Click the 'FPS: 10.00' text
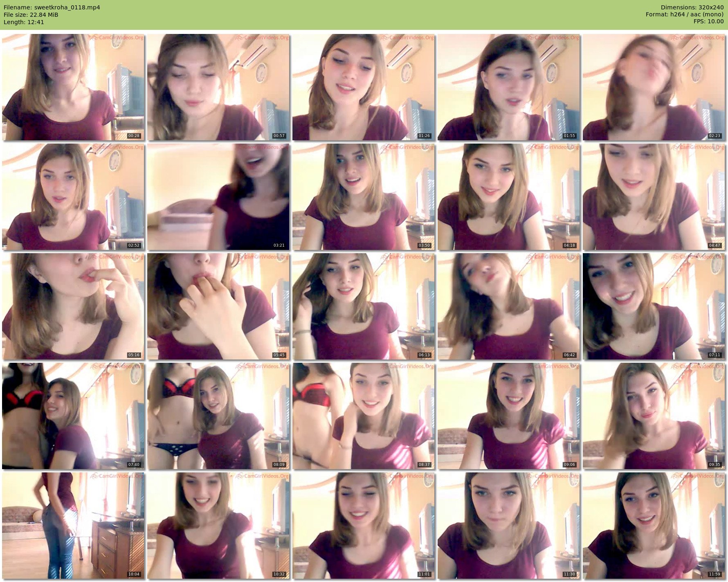 pyautogui.click(x=709, y=22)
